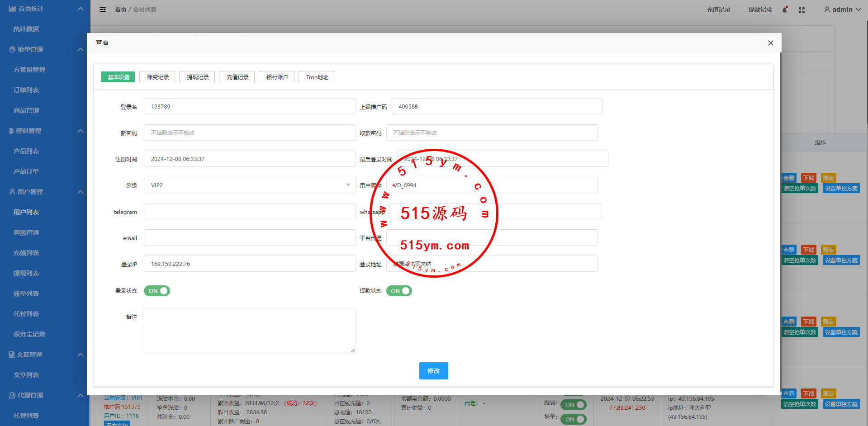
Task: Disable the 提款状态 switch
Action: (x=399, y=291)
